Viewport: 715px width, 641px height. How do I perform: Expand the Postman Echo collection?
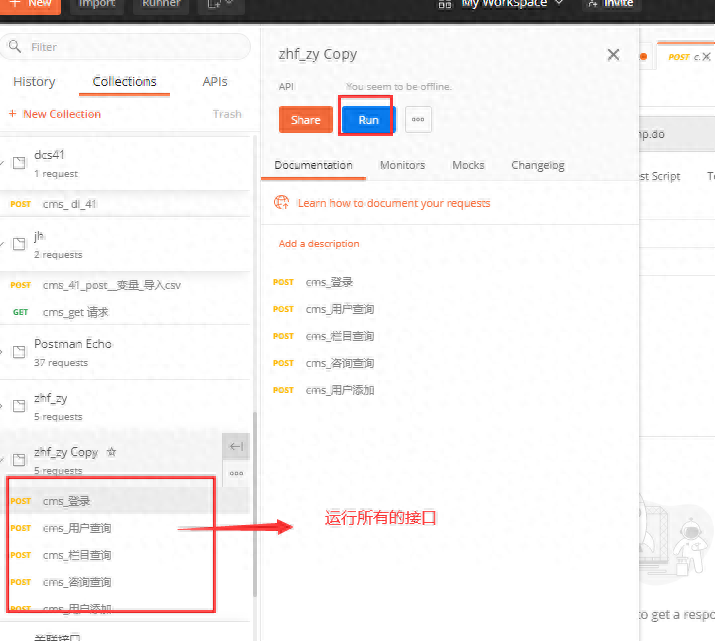tap(2, 352)
